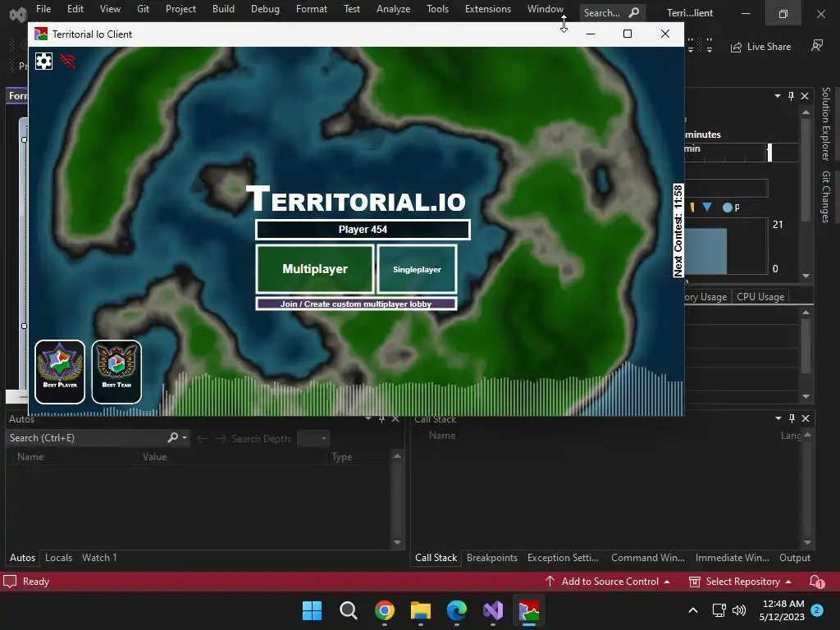Open the Solution Explorer side tab

click(825, 124)
